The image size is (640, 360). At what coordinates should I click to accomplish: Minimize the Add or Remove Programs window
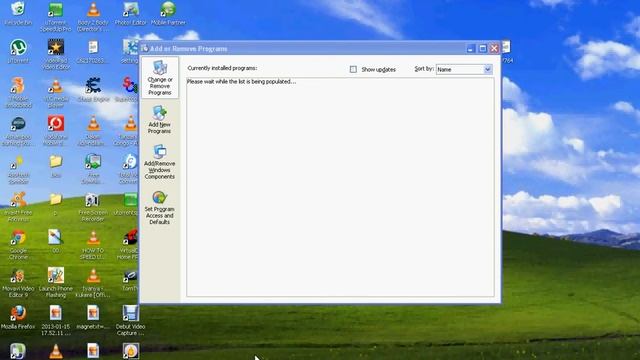tap(471, 49)
